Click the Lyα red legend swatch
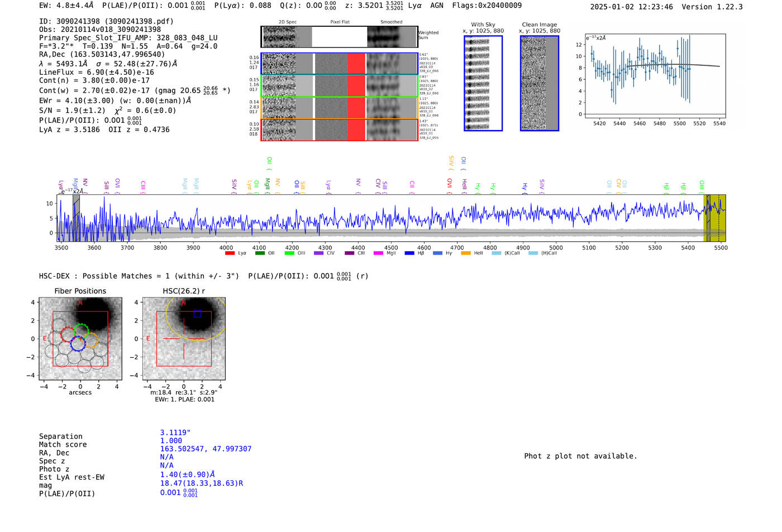Screen dimensions: 782x532 pyautogui.click(x=230, y=253)
